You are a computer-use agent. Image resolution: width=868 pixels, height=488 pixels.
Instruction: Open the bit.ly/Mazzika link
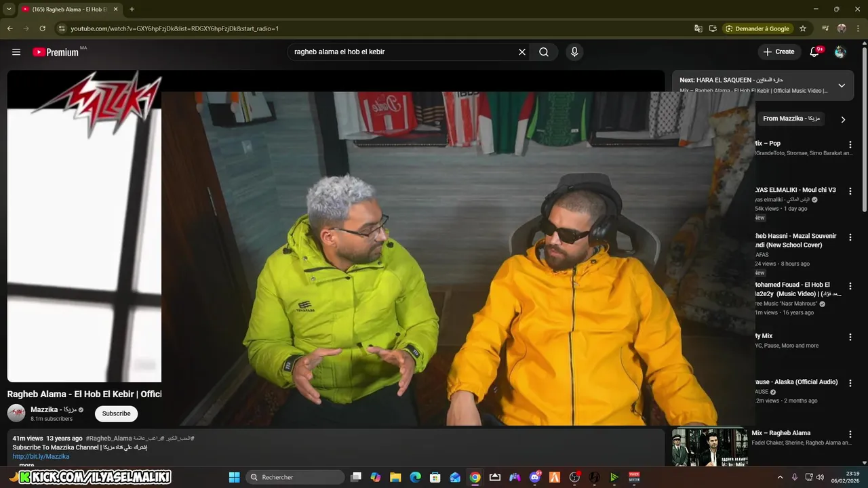(x=41, y=456)
